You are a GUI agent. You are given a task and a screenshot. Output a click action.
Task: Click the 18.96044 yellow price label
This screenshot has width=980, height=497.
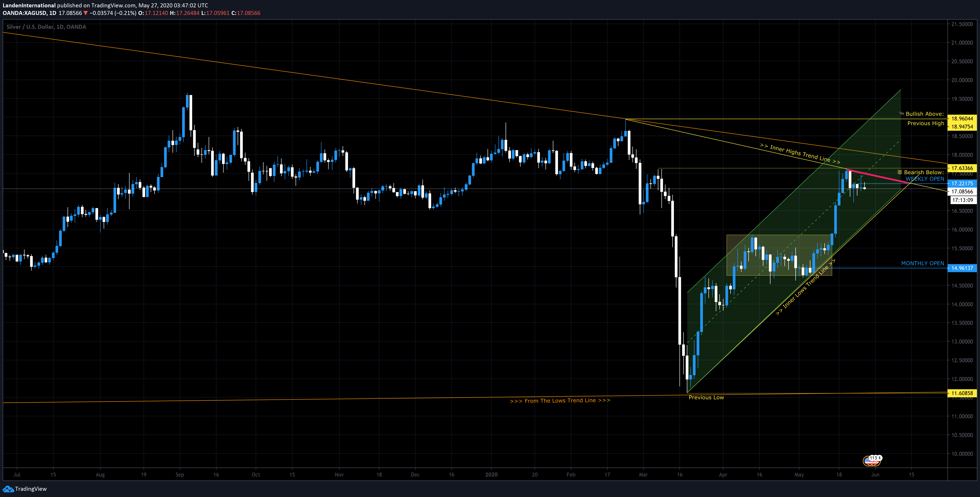click(x=962, y=119)
